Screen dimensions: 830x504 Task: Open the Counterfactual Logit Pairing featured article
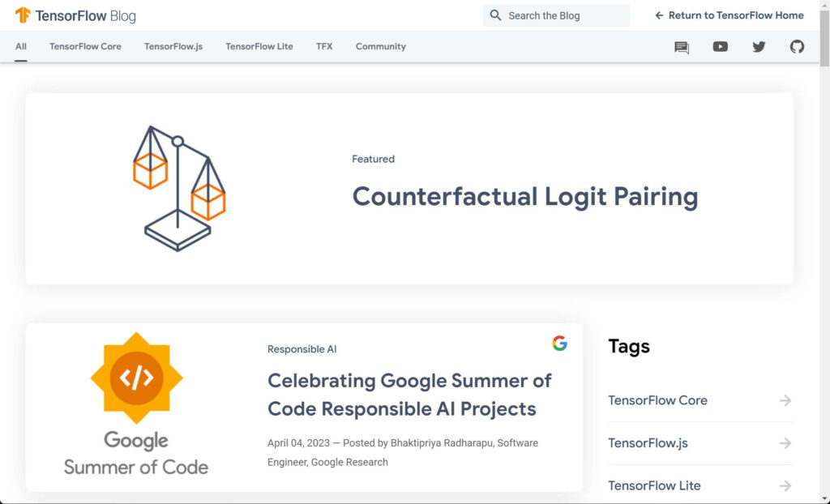click(x=524, y=197)
